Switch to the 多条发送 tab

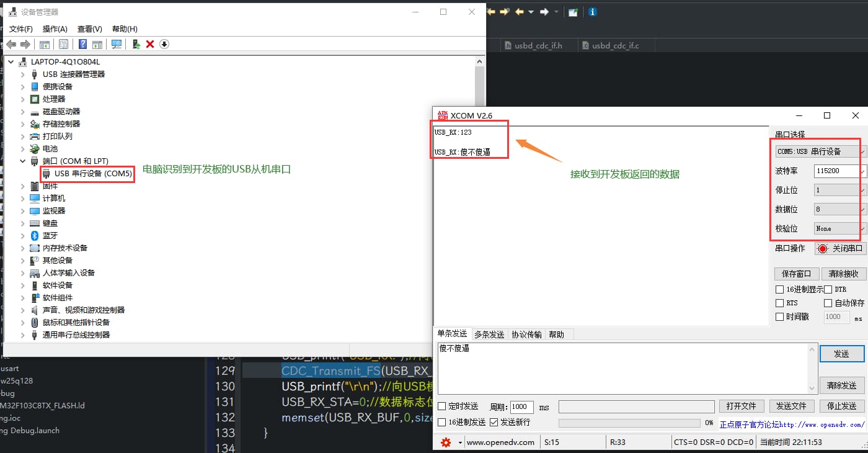pos(489,334)
